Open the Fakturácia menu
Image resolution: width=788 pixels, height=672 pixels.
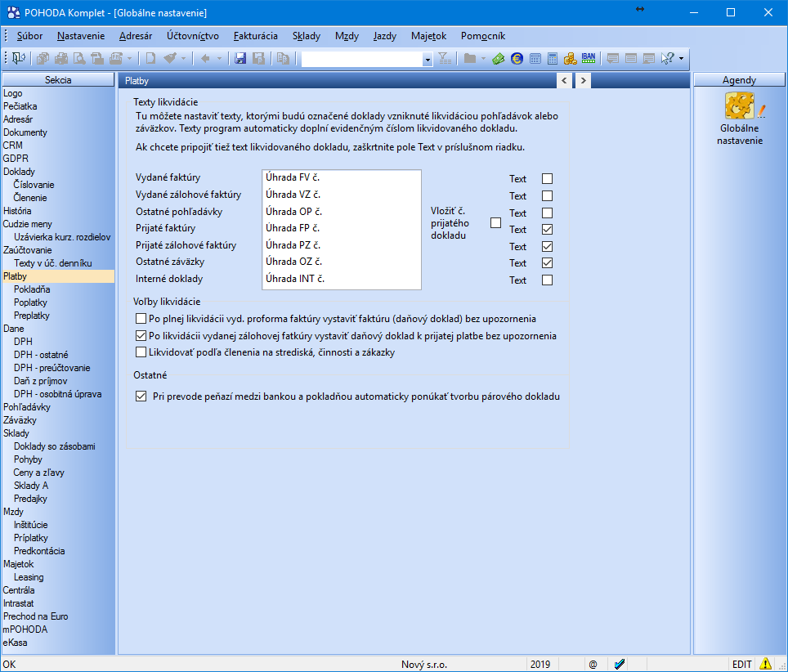pos(255,36)
